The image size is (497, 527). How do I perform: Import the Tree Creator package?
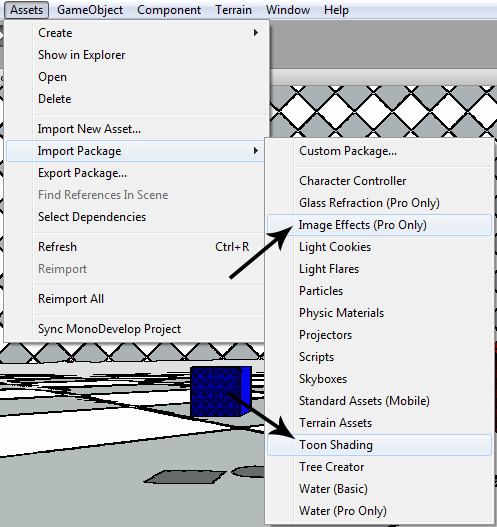pos(379,467)
